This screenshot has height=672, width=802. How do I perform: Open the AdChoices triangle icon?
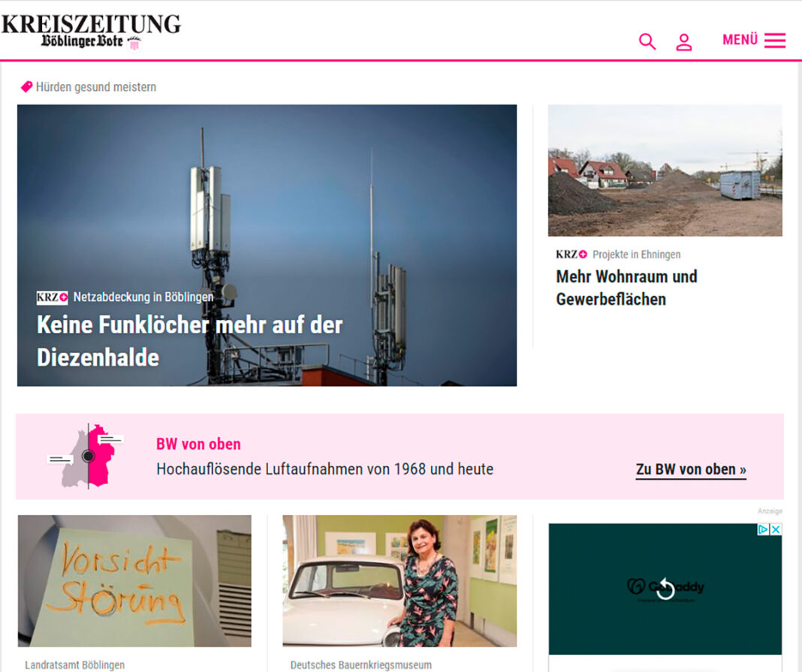tap(764, 529)
